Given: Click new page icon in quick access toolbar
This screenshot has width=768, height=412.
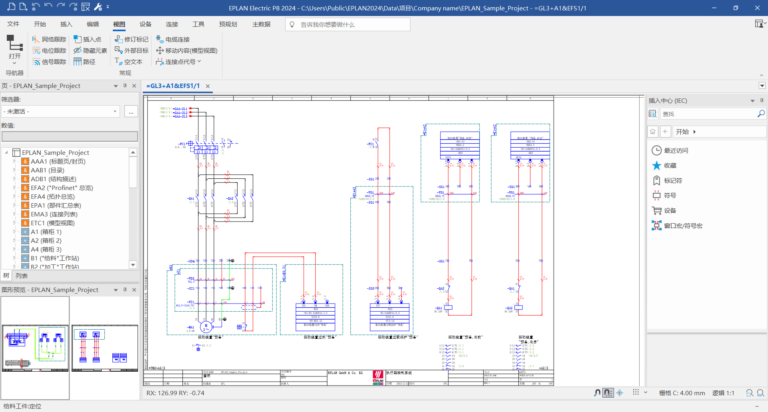Looking at the screenshot, I should click(x=23, y=7).
